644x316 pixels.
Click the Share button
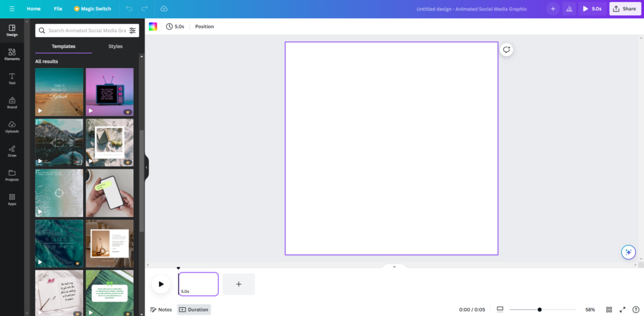(x=625, y=9)
